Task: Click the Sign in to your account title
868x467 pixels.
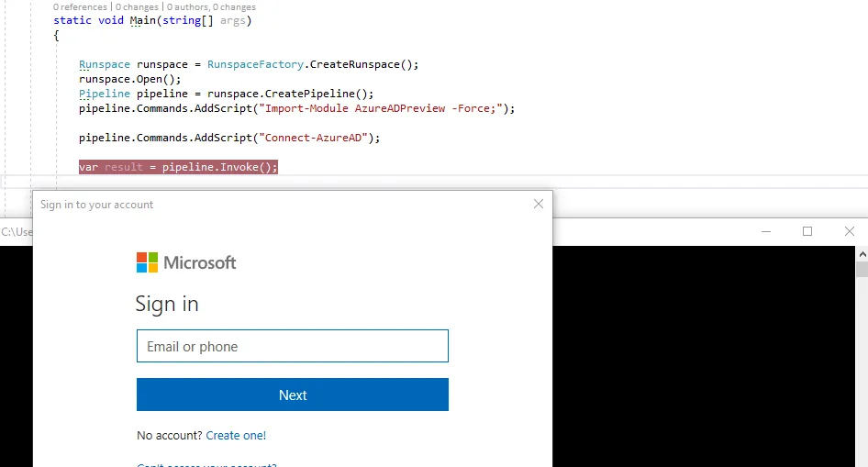Action: tap(96, 205)
